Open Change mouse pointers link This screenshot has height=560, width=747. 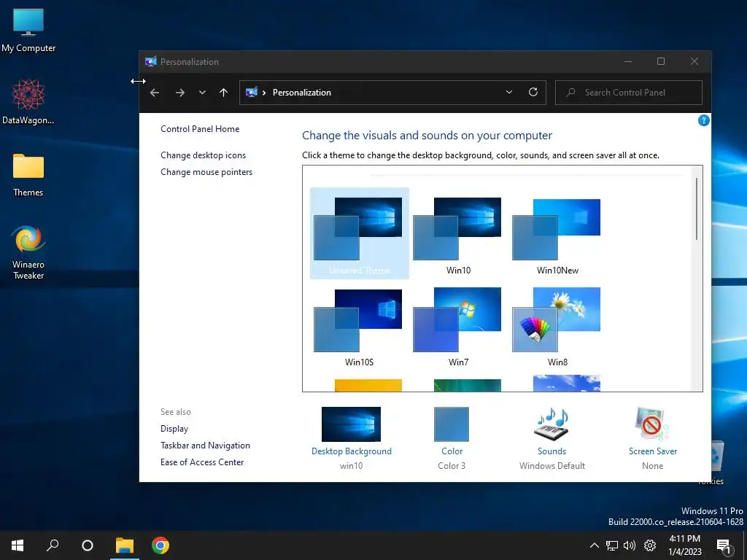[x=206, y=172]
